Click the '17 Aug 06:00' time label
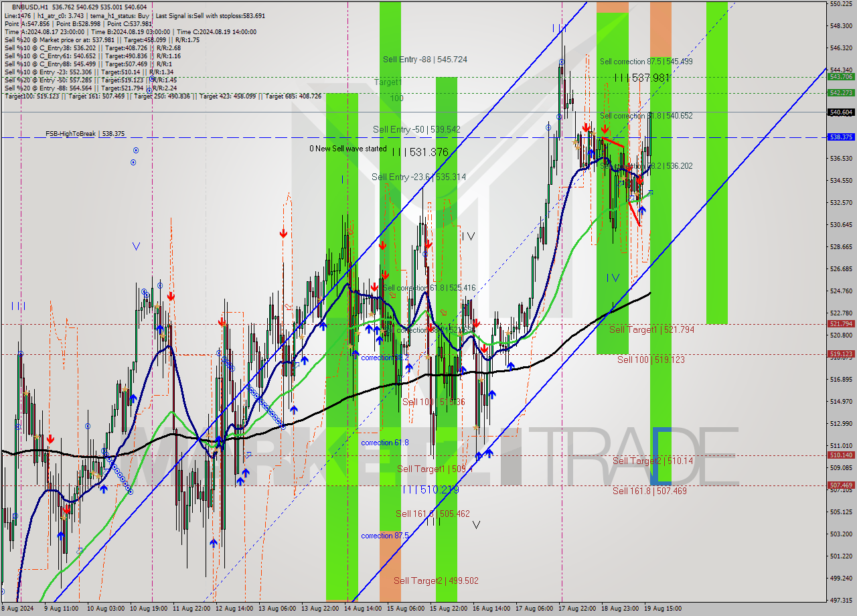This screenshot has width=857, height=616. [533, 609]
